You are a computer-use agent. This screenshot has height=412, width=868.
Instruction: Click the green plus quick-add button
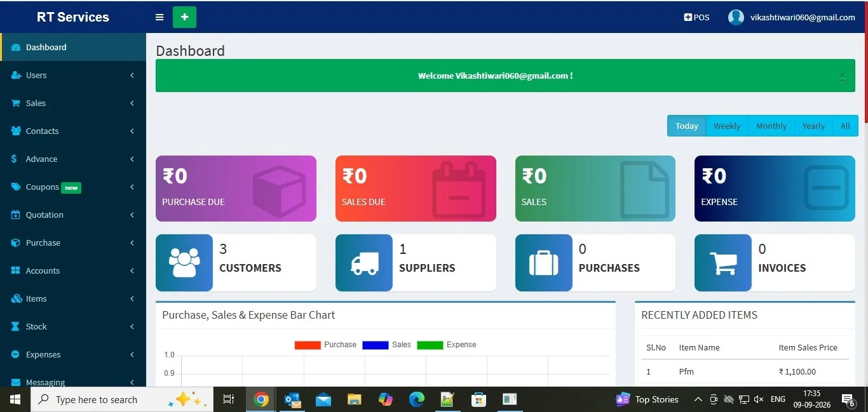[x=184, y=17]
